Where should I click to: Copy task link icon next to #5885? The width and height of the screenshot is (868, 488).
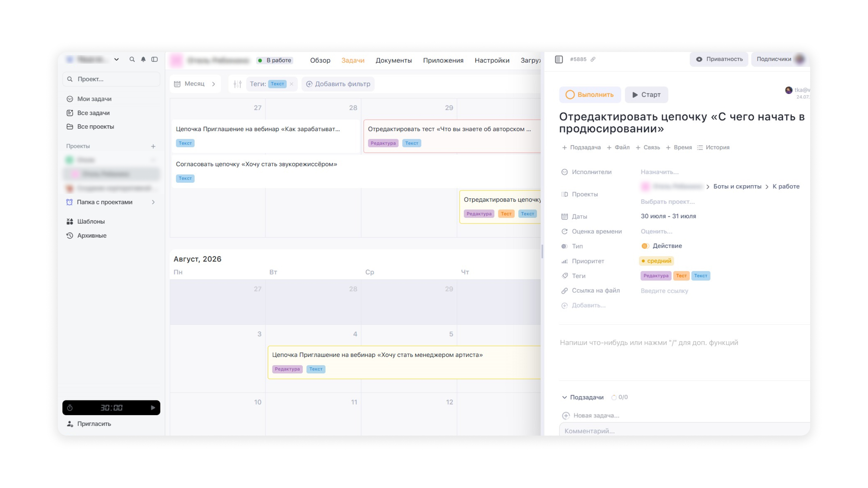tap(593, 59)
